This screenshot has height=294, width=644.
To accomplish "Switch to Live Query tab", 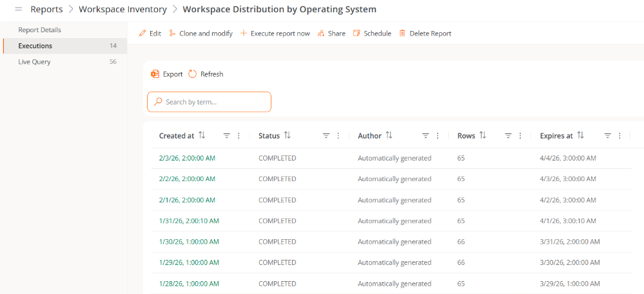I will 34,62.
